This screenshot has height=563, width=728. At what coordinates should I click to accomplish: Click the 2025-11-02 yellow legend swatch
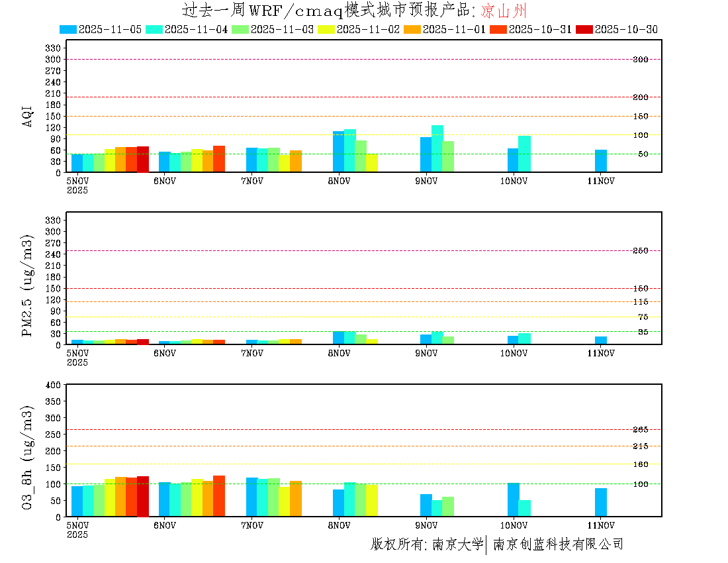coord(326,29)
